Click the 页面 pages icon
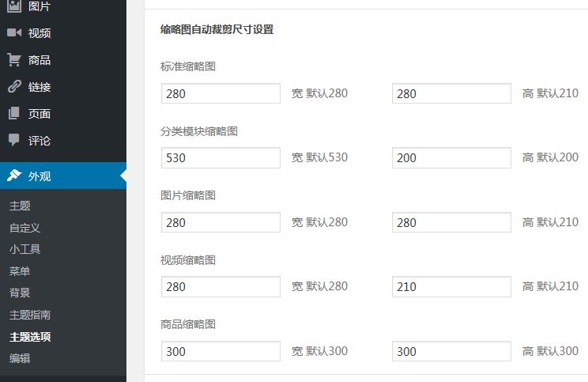Image resolution: width=588 pixels, height=382 pixels. [x=14, y=113]
